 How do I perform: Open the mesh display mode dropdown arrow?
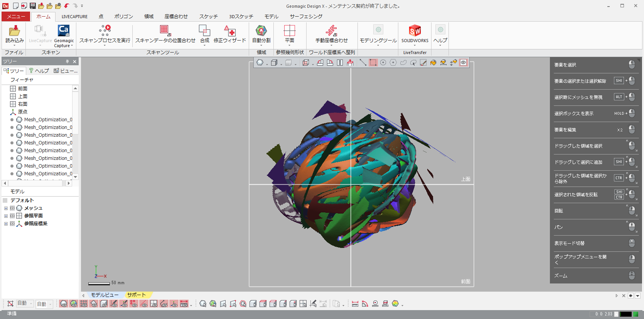click(x=267, y=64)
